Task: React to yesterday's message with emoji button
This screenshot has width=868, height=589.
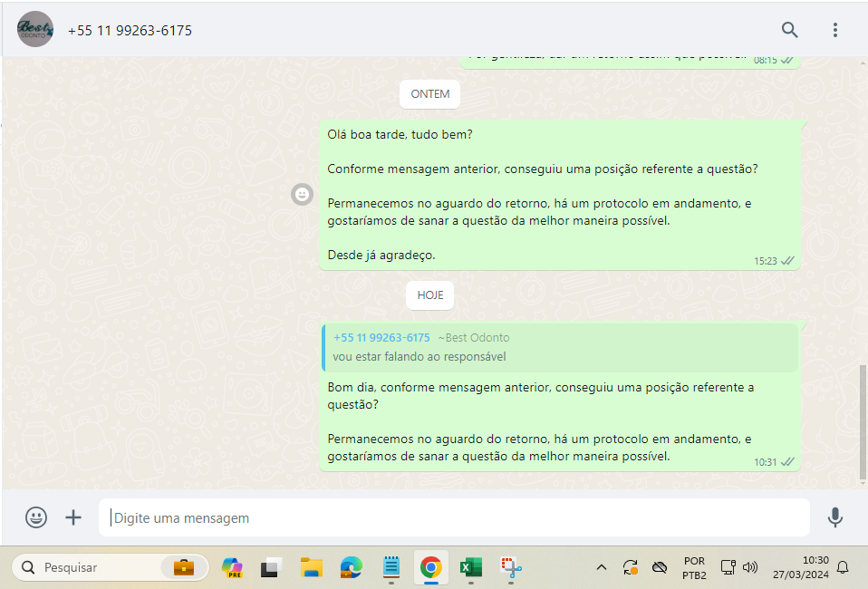Action: pos(302,194)
